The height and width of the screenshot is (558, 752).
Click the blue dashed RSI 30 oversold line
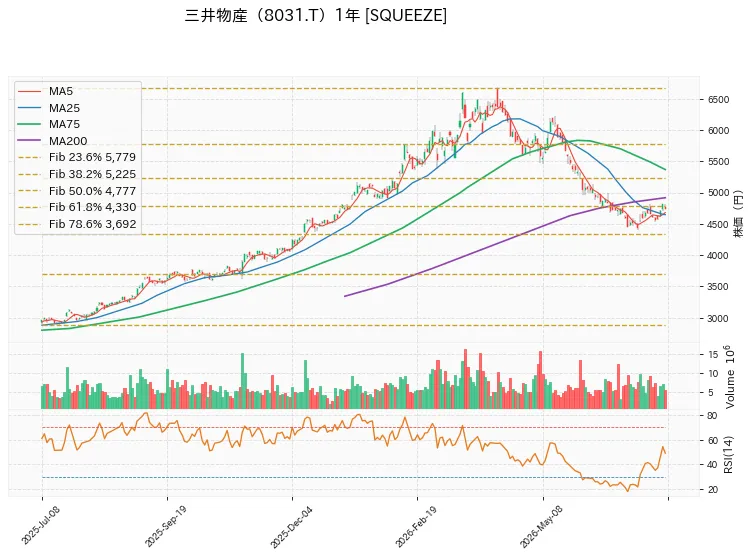[x=354, y=477]
